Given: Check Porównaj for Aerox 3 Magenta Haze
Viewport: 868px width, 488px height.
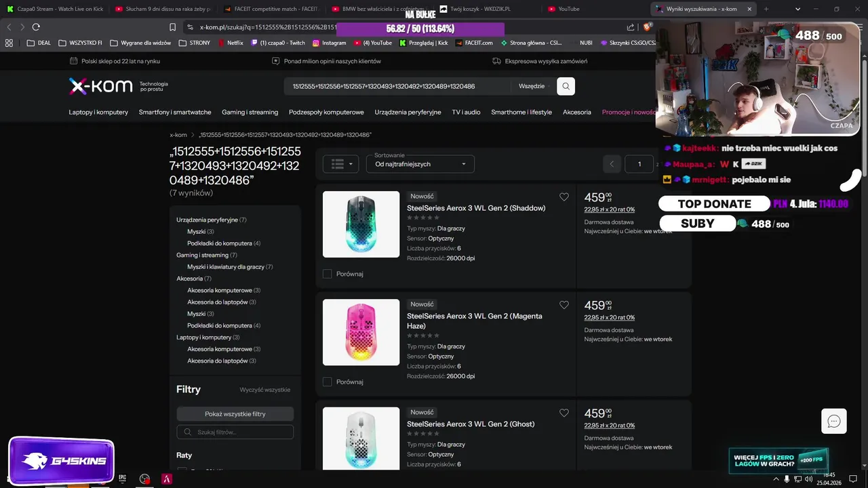Looking at the screenshot, I should point(328,382).
